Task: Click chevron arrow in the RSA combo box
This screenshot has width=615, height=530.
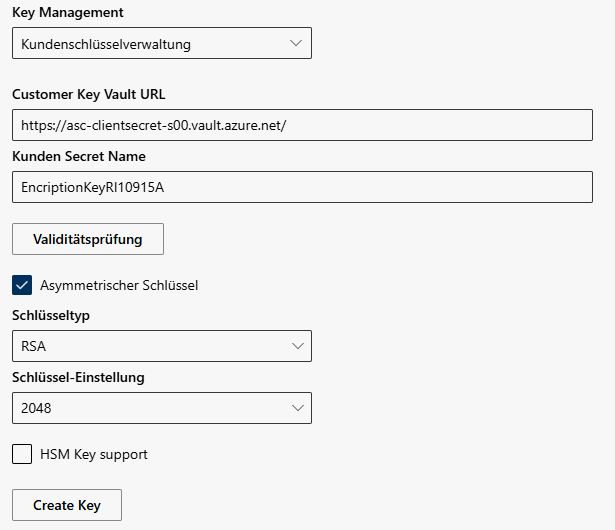Action: coord(295,346)
